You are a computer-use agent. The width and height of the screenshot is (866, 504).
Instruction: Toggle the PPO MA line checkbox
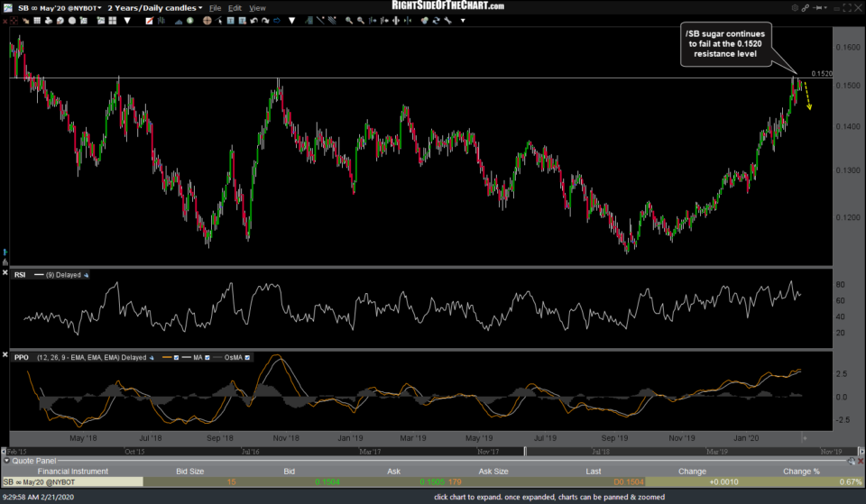[x=208, y=358]
